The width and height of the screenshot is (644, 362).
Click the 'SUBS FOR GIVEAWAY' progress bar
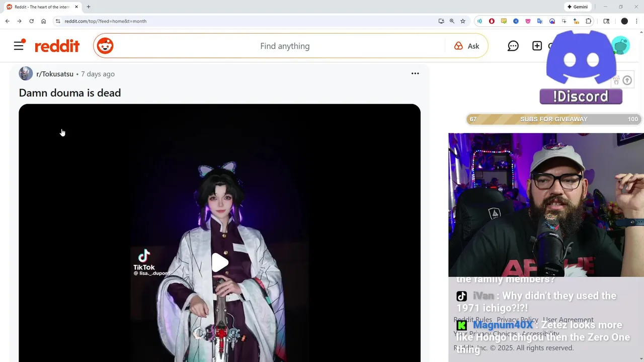point(553,119)
